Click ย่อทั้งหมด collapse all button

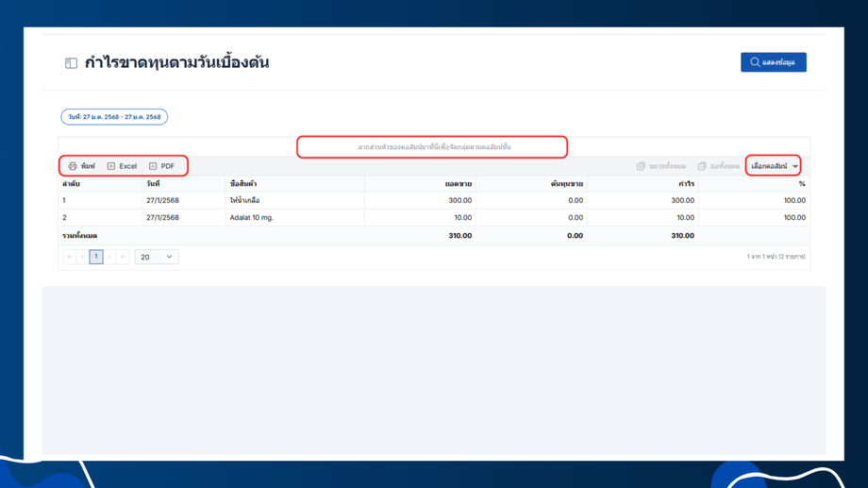[719, 166]
